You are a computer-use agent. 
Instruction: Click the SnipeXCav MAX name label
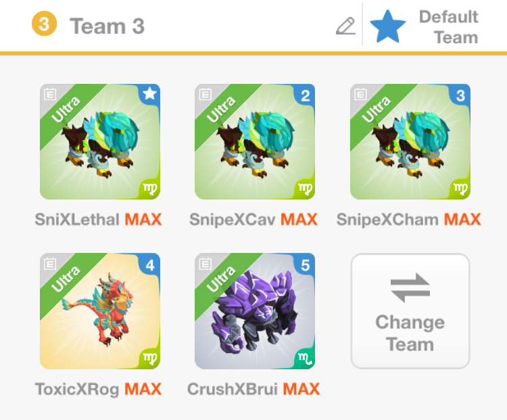pos(254,219)
